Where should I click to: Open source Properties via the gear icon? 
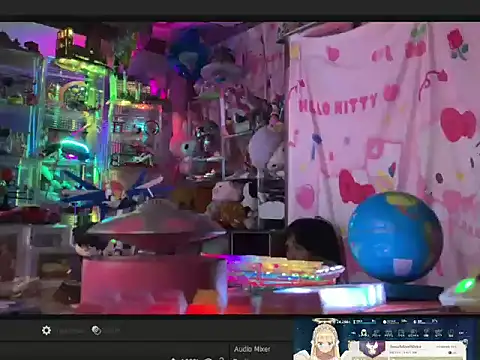click(x=46, y=330)
